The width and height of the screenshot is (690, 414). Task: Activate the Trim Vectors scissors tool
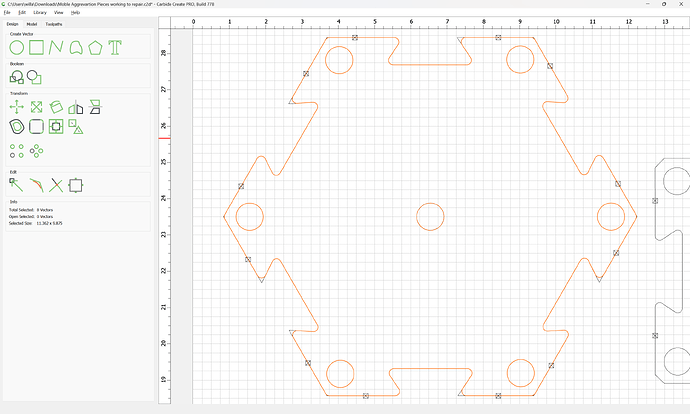coord(56,185)
